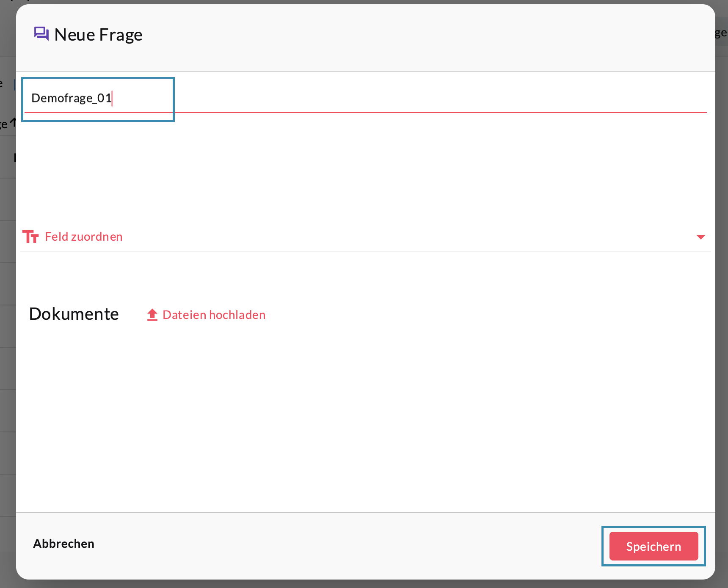Click the empty area above Feld zuordnen
The image size is (728, 588).
point(364,173)
